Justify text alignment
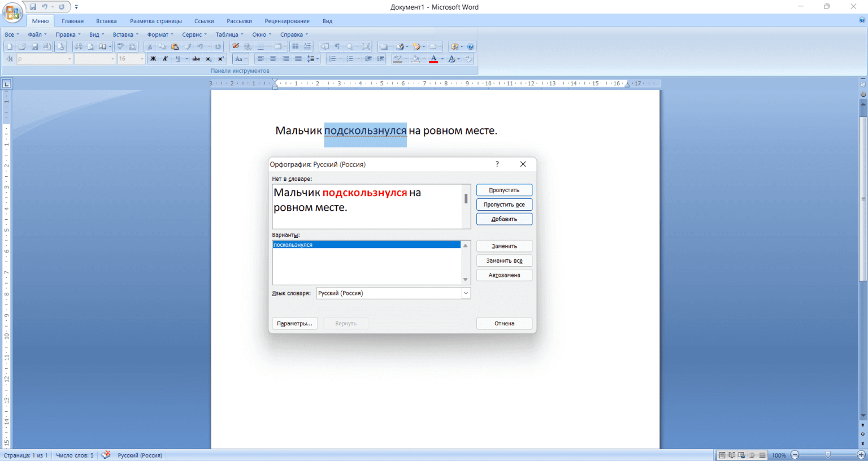Viewport: 868px width, 461px height. click(x=298, y=59)
